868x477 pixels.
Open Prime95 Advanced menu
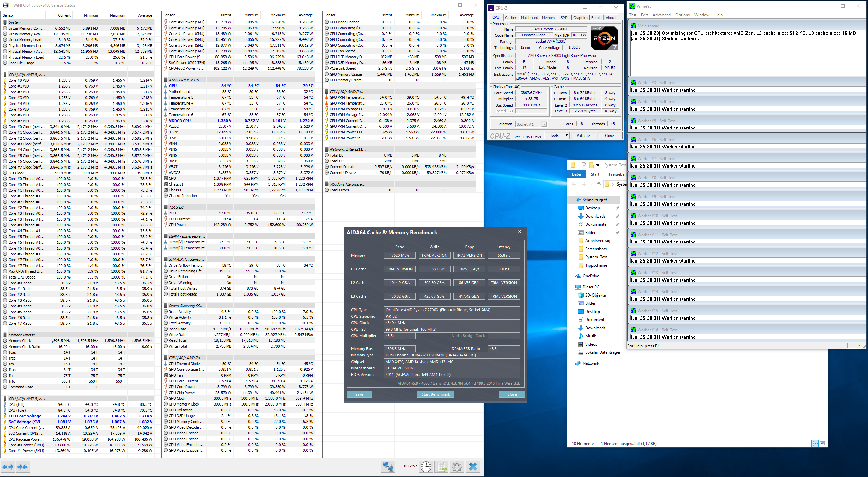click(661, 15)
